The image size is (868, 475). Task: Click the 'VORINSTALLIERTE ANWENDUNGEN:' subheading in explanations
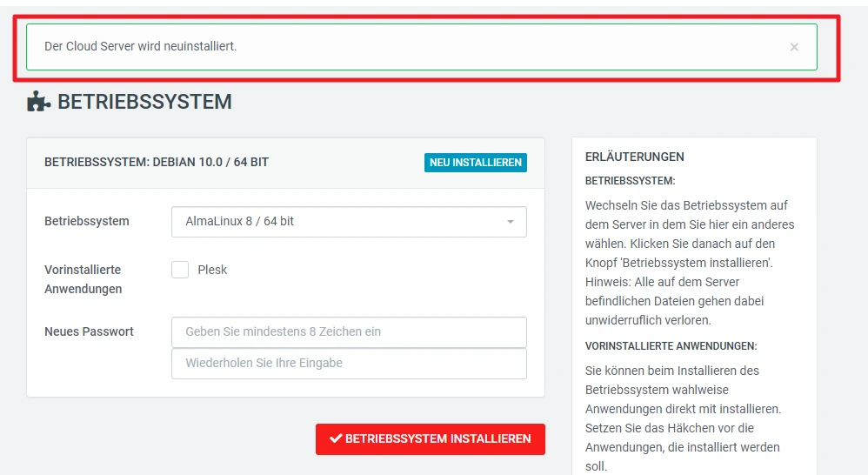(671, 346)
